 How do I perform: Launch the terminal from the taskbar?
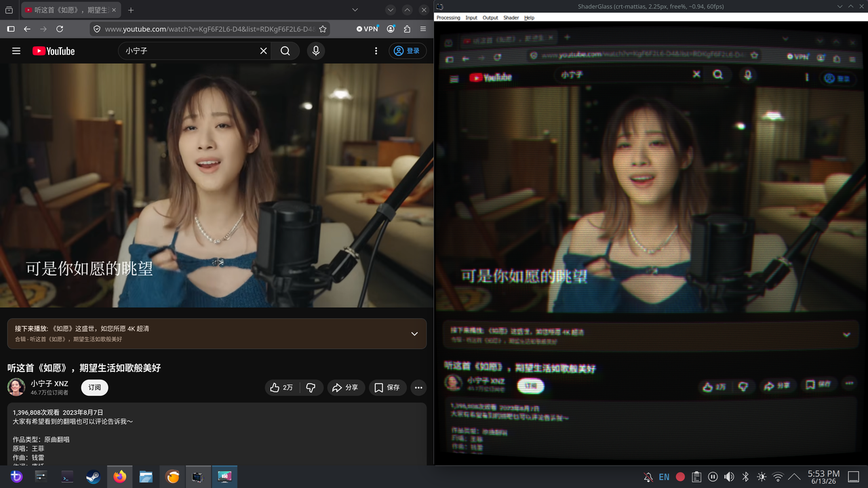pos(67,476)
